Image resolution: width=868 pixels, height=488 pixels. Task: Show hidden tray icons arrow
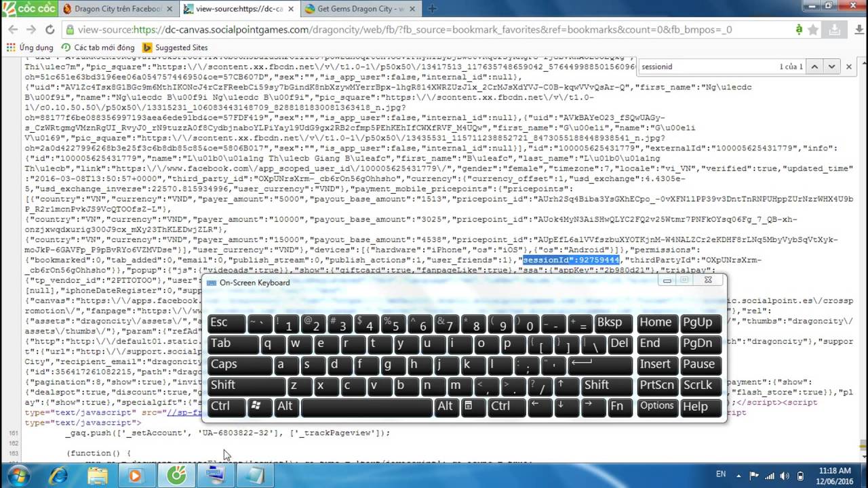(738, 475)
